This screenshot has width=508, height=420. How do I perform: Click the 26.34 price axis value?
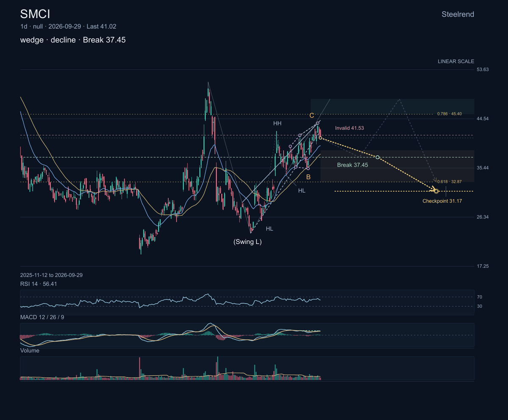pyautogui.click(x=483, y=217)
